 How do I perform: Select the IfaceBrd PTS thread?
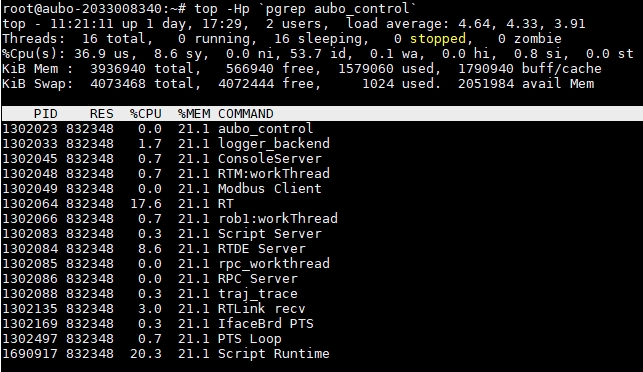[x=265, y=324]
